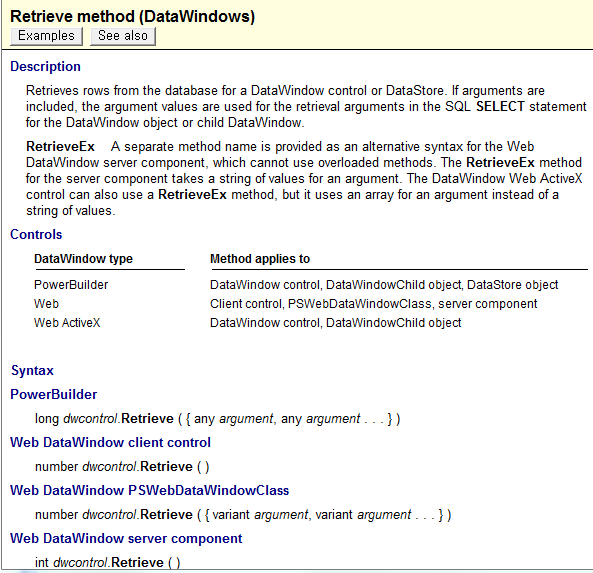Click the See also button
Screen dimensions: 593x573
[123, 36]
